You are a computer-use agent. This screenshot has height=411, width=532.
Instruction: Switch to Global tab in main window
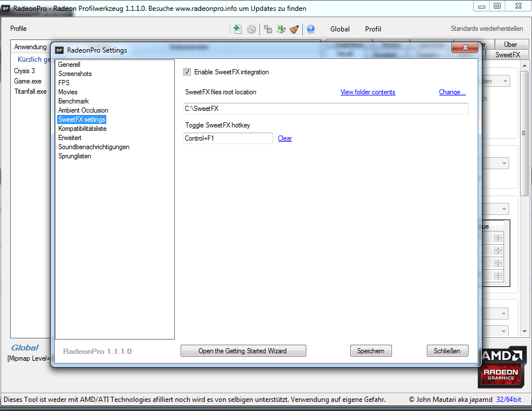click(x=340, y=29)
